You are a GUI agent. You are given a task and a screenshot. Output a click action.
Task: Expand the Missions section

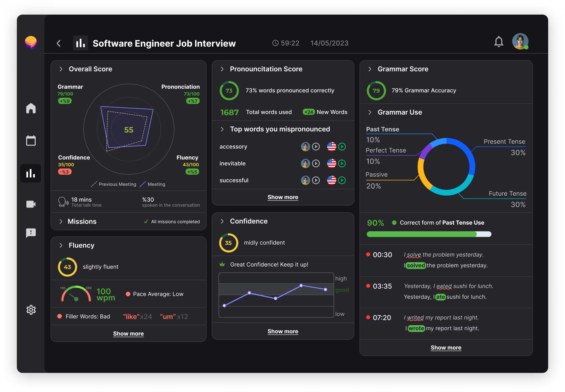61,222
